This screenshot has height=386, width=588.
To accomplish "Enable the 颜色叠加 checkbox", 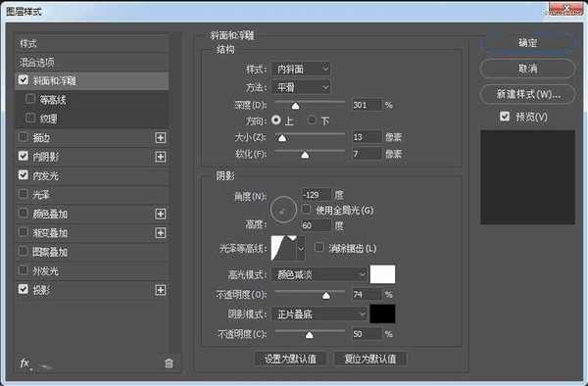I will [24, 213].
